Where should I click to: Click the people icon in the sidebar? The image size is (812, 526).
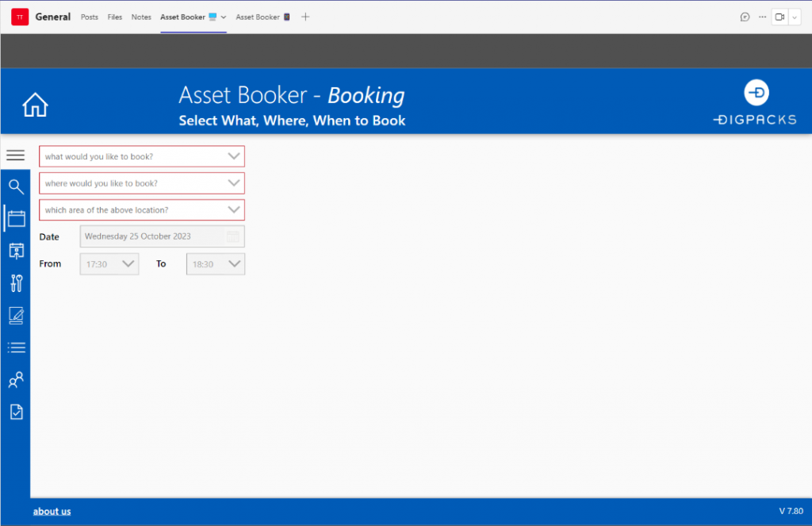coord(16,379)
